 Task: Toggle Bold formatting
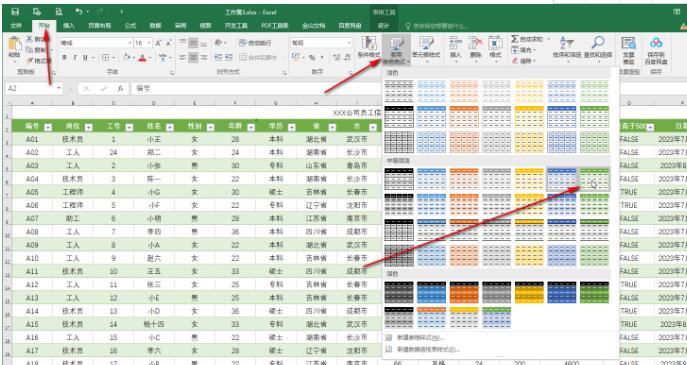click(64, 57)
